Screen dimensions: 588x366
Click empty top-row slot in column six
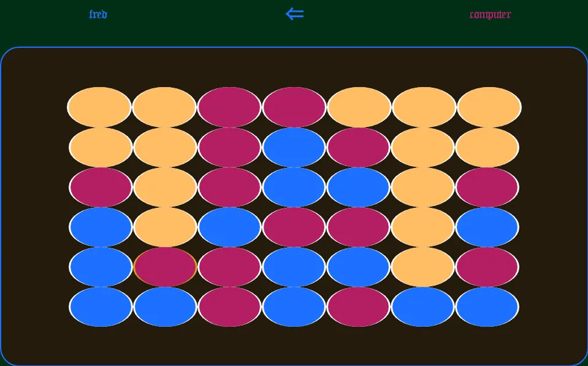pos(424,107)
